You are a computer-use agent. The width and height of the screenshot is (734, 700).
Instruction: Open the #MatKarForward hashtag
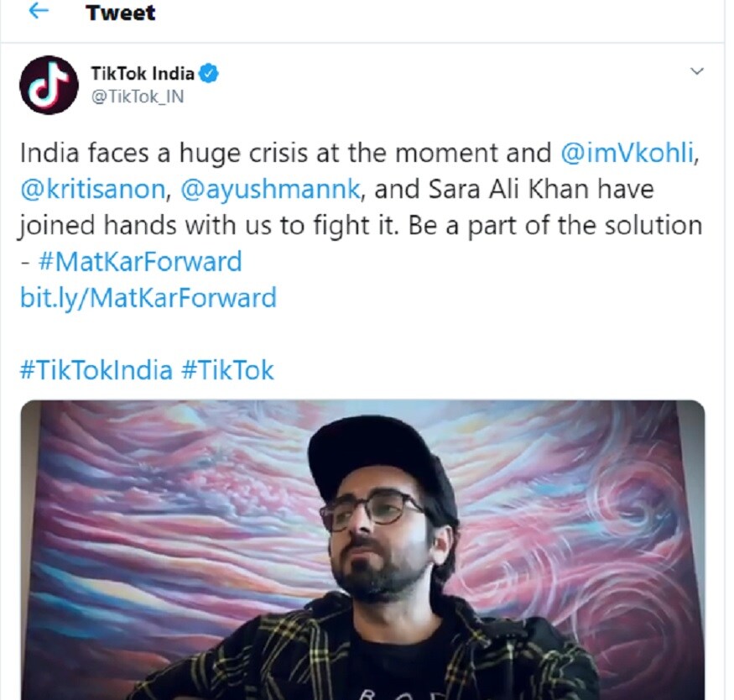[x=140, y=261]
